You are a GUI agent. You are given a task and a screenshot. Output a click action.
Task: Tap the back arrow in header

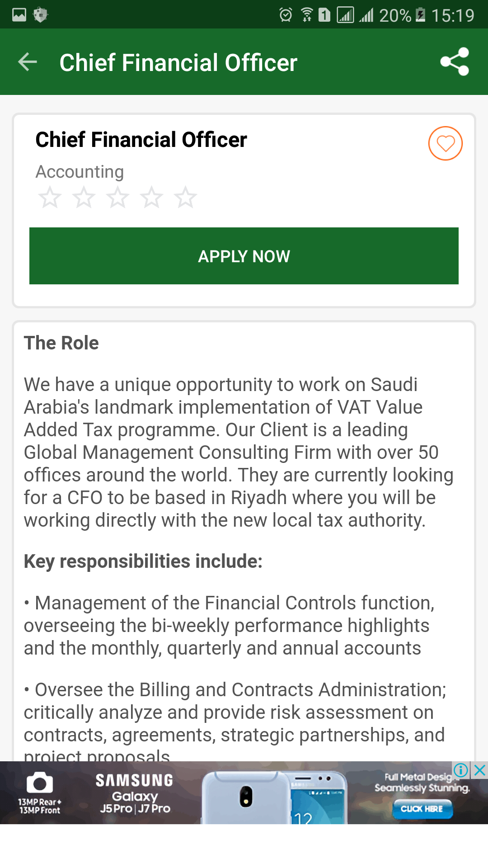(28, 62)
